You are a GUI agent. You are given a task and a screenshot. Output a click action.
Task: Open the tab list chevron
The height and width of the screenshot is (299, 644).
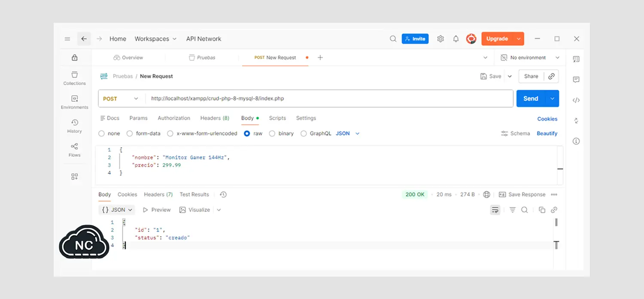[486, 58]
